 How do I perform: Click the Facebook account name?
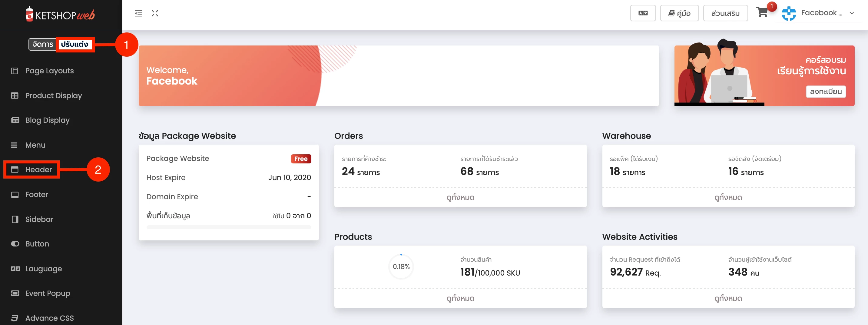[821, 13]
